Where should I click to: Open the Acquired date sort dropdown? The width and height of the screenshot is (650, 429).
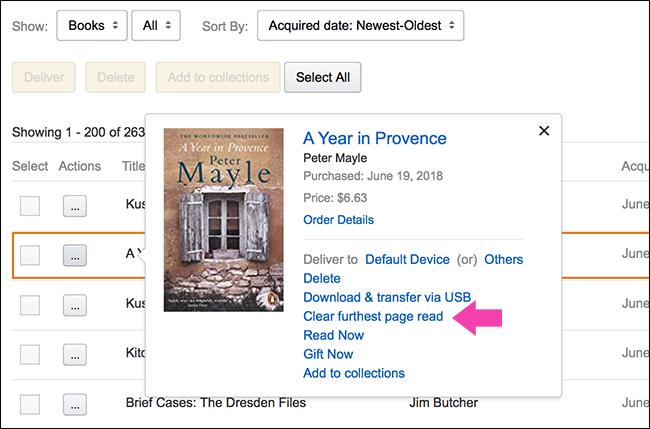pyautogui.click(x=360, y=25)
